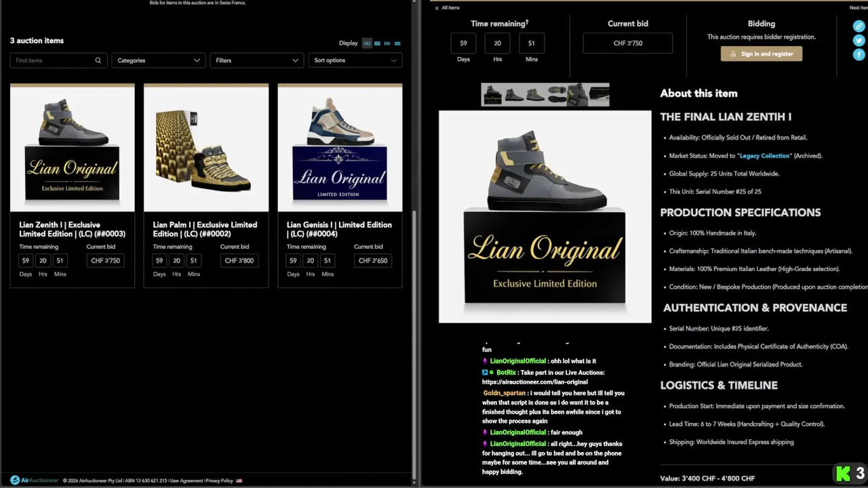
Task: Click the Sign in and register button
Action: [762, 54]
